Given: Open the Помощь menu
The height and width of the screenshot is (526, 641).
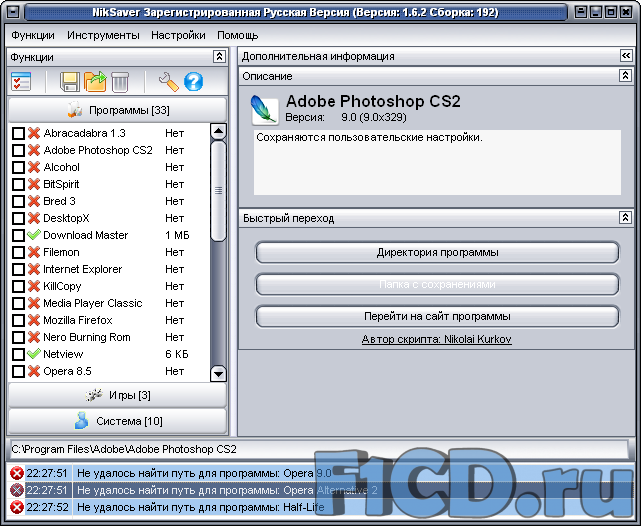Looking at the screenshot, I should [238, 36].
